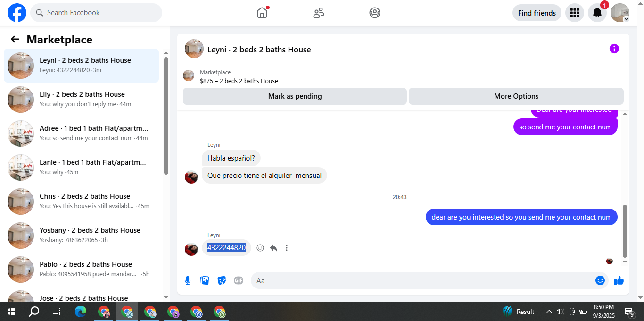Open emoji picker in message box
644x321 pixels.
click(x=600, y=280)
